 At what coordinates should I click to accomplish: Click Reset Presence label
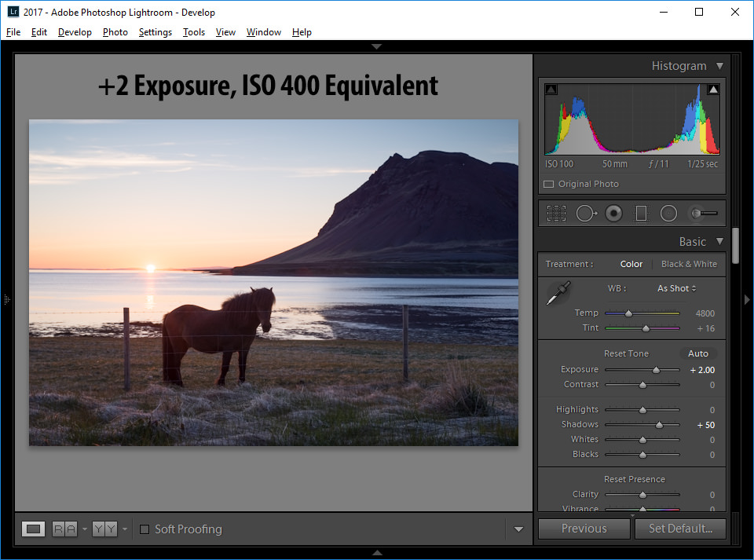635,479
